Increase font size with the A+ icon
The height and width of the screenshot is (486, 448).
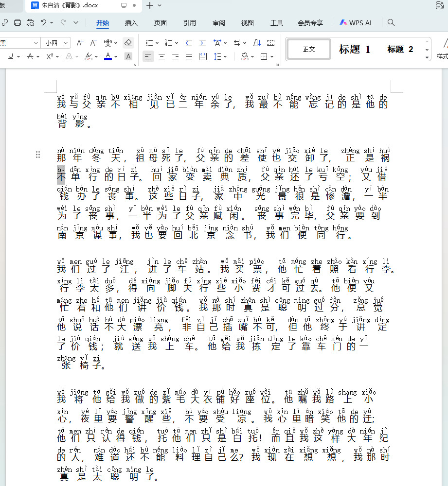tap(80, 43)
